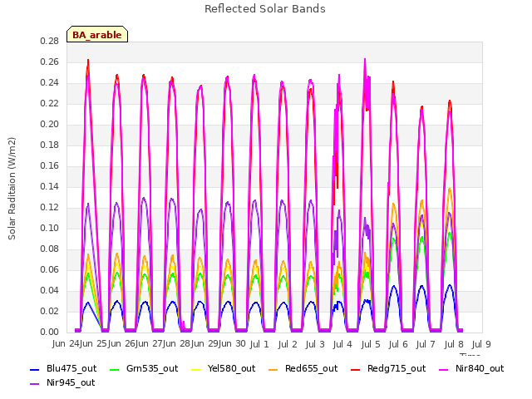Click the 0.00 y-axis tick label
Screen dimensions: 532x399
tap(50, 332)
